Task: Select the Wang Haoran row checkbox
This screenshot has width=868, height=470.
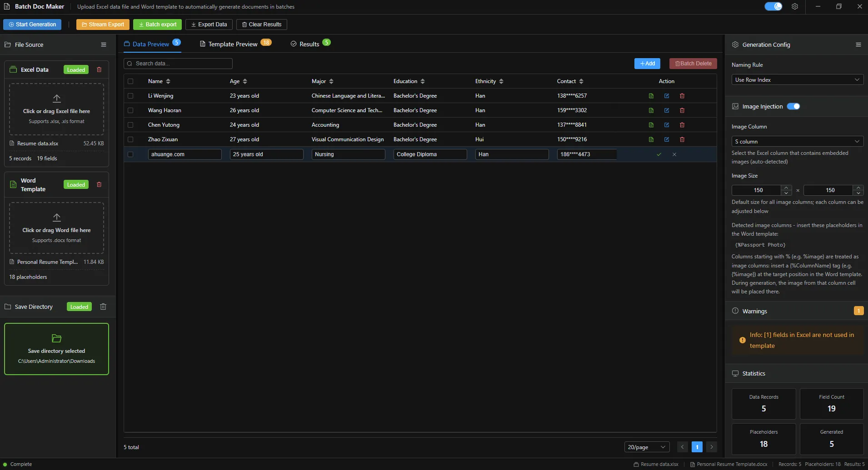Action: [130, 110]
